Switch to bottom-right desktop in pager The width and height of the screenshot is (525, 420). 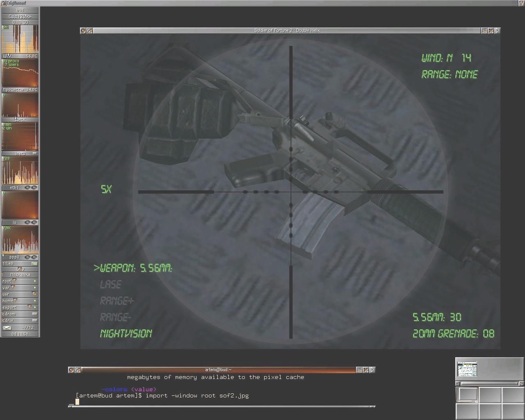(x=513, y=411)
